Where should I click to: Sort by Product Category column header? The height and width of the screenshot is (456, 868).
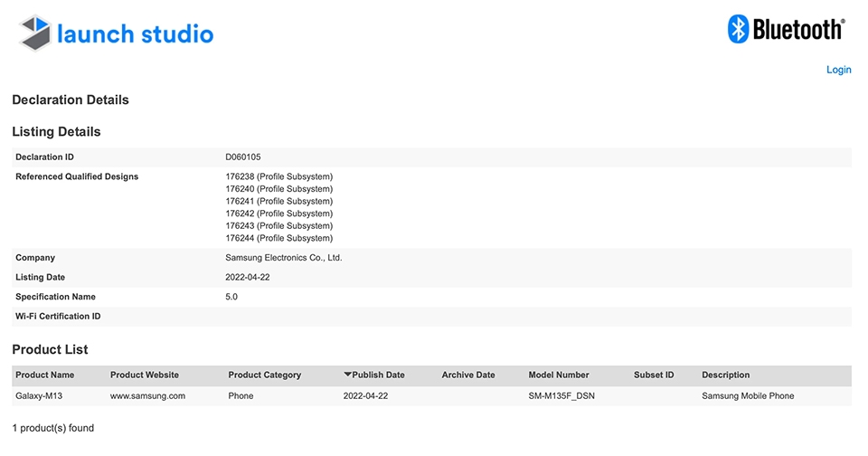pos(265,375)
